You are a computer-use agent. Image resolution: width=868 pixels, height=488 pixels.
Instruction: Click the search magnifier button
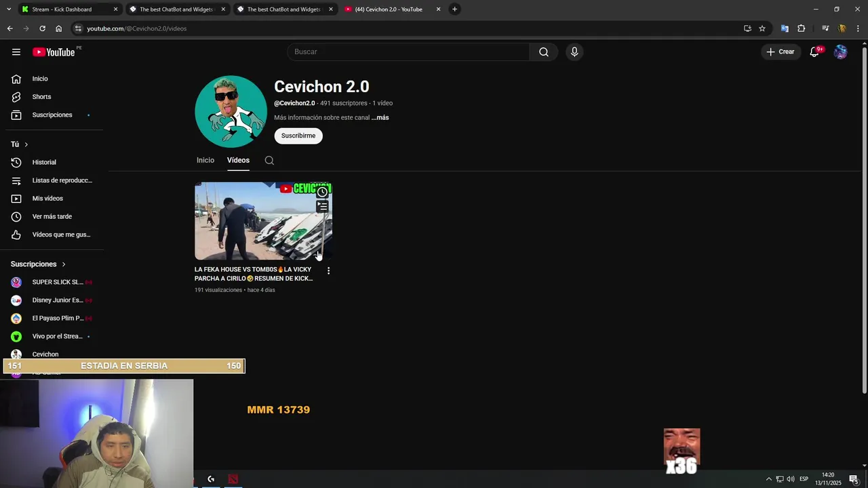point(544,52)
